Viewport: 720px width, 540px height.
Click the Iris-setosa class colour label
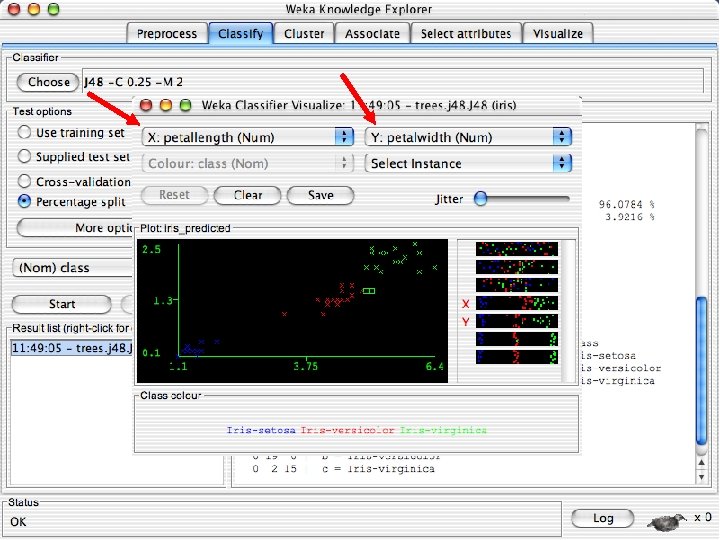(x=261, y=431)
